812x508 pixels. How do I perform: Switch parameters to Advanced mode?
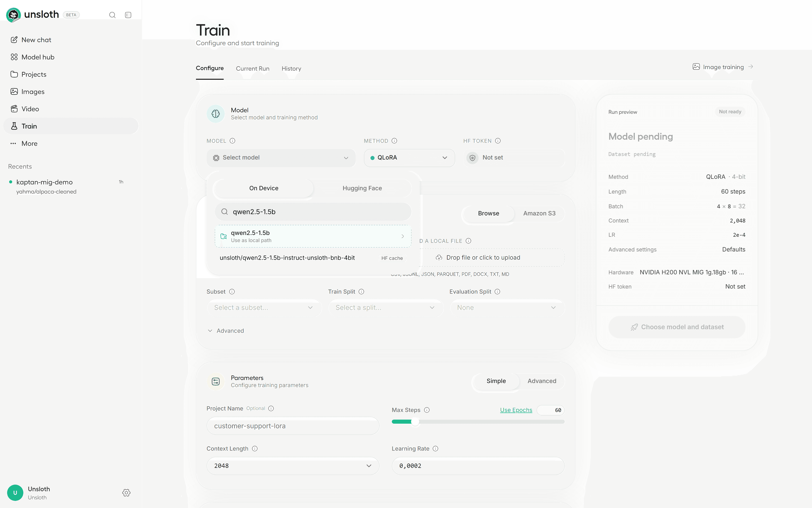click(542, 381)
